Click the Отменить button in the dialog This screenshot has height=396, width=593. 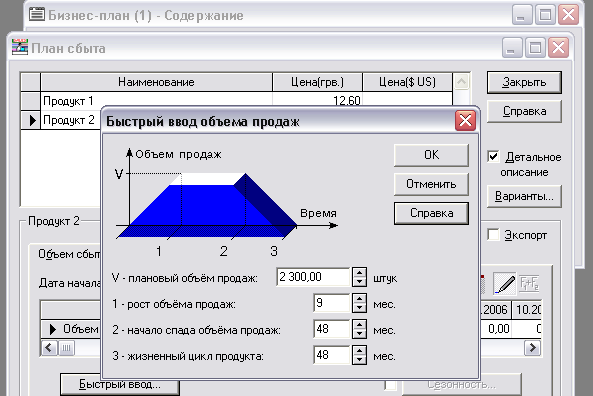point(431,184)
